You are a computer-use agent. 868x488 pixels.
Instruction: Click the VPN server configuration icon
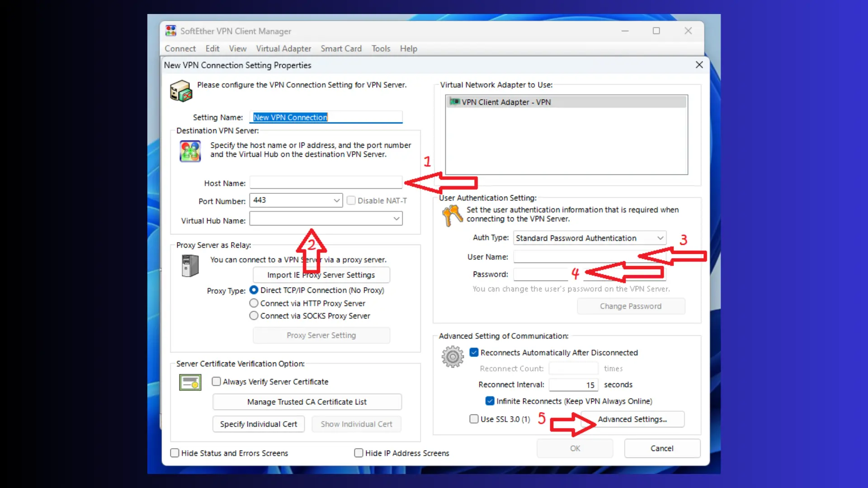181,91
